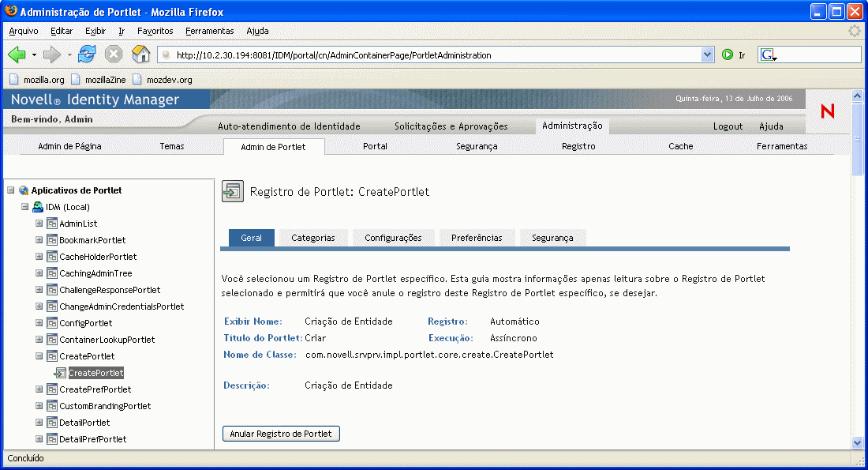Viewport: 868px width, 470px height.
Task: Open the Arquivo menu
Action: pos(24,31)
